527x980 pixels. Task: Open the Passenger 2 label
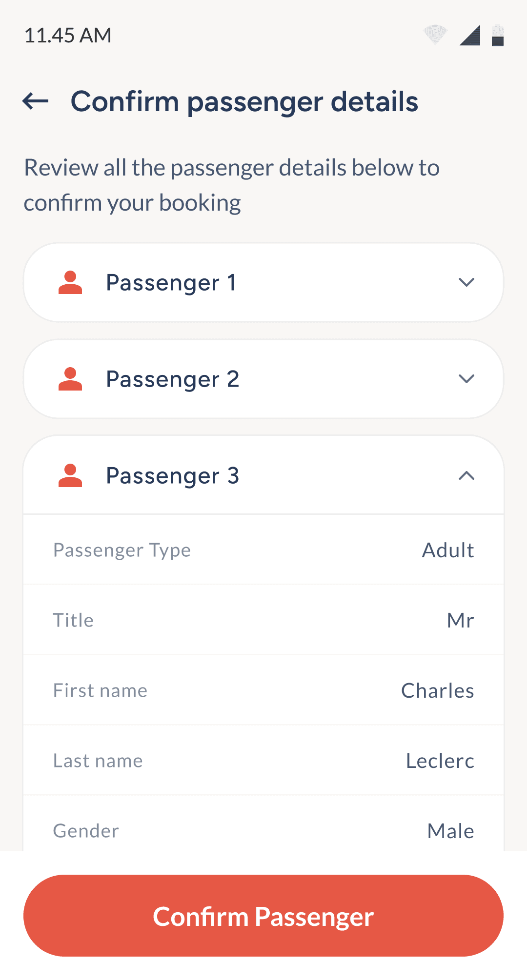[173, 379]
